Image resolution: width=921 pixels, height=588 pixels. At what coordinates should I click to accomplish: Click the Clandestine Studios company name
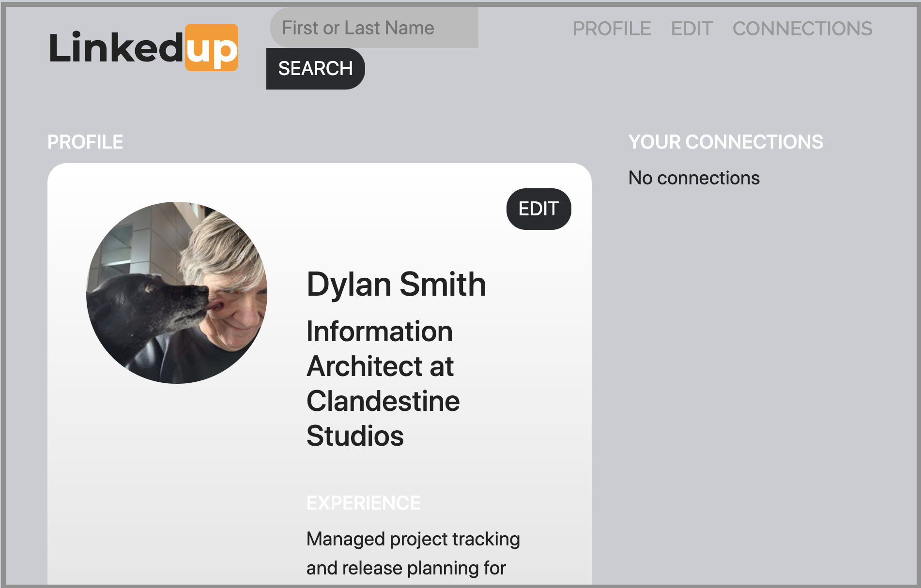tap(383, 418)
